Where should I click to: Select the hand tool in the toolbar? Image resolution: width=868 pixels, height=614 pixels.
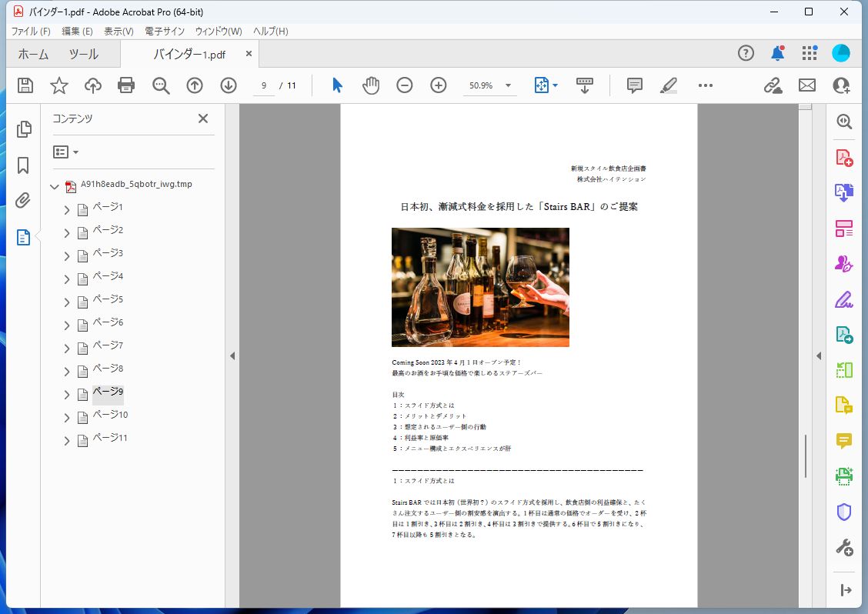tap(370, 85)
